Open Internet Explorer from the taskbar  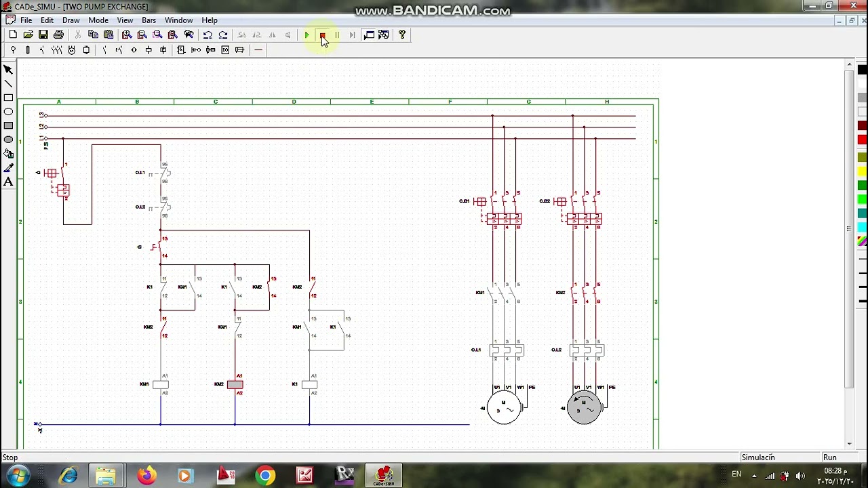68,476
